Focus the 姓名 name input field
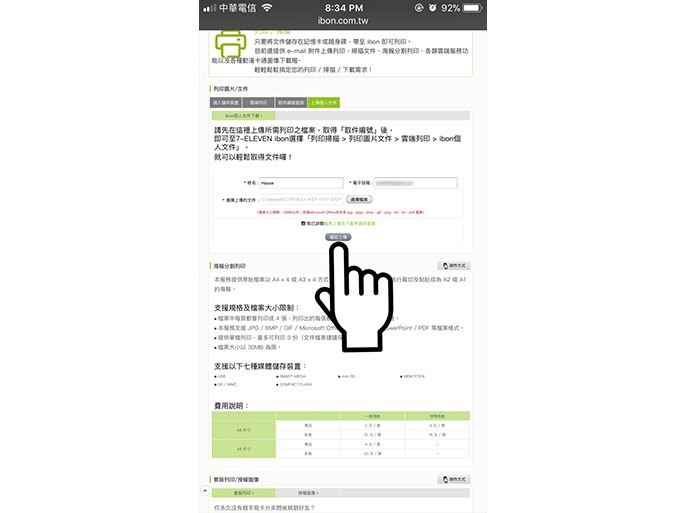Image resolution: width=687 pixels, height=513 pixels. tap(301, 183)
